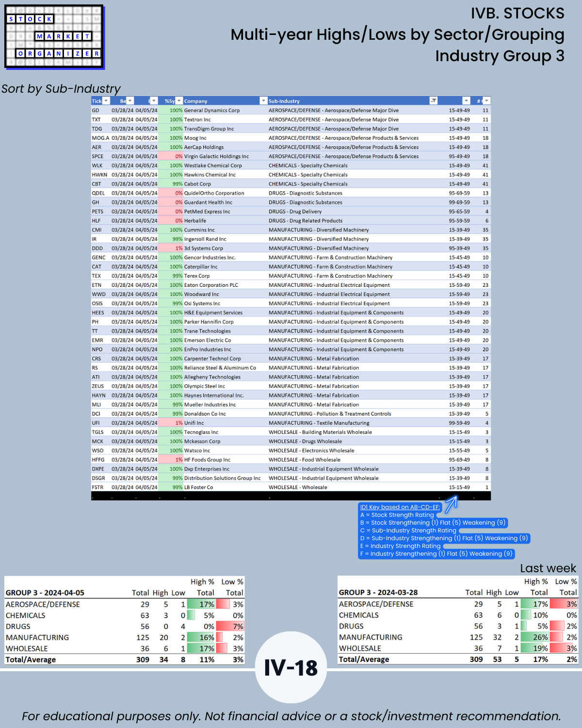Select the Sort by Sub-Industry heading
Viewport: 582px width, 728px height.
pyautogui.click(x=61, y=89)
